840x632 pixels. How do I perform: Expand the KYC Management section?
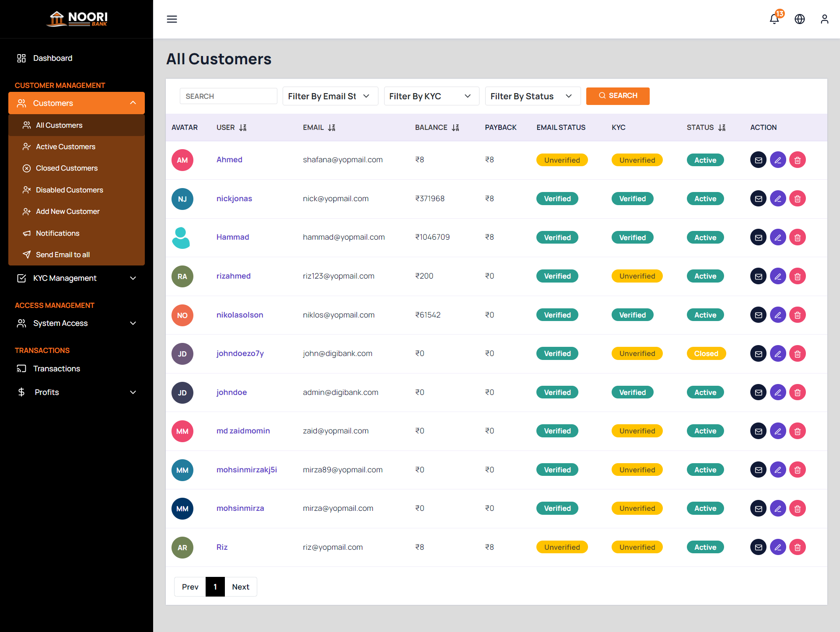click(76, 278)
